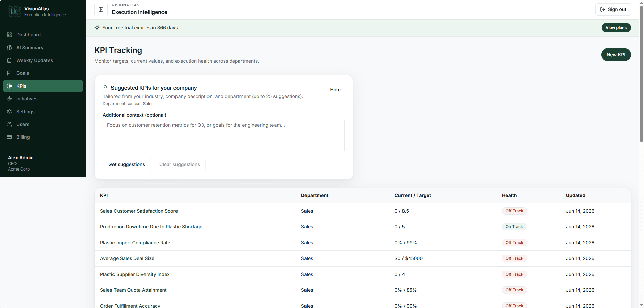
Task: Click the View plans button
Action: point(616,28)
